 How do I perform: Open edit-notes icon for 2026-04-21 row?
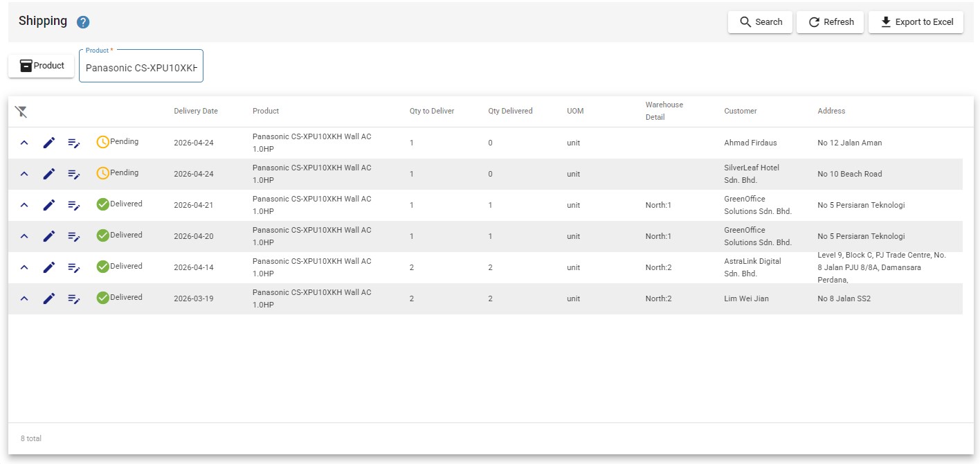pyautogui.click(x=74, y=206)
